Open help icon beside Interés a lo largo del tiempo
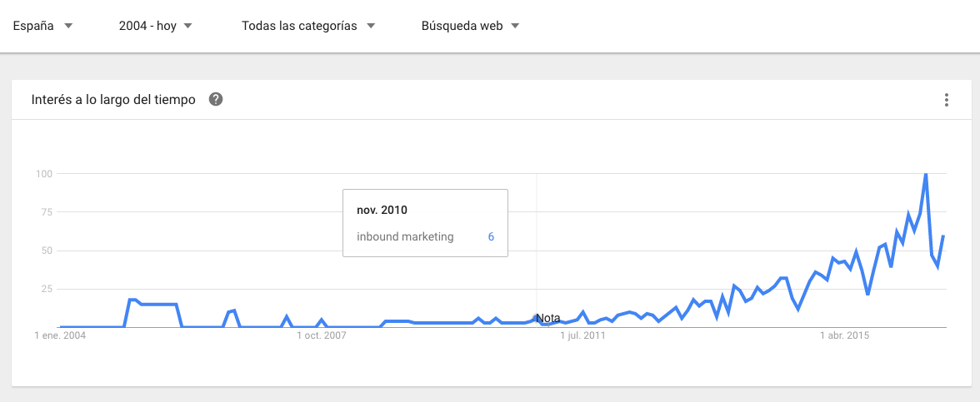Image resolution: width=980 pixels, height=402 pixels. click(216, 99)
